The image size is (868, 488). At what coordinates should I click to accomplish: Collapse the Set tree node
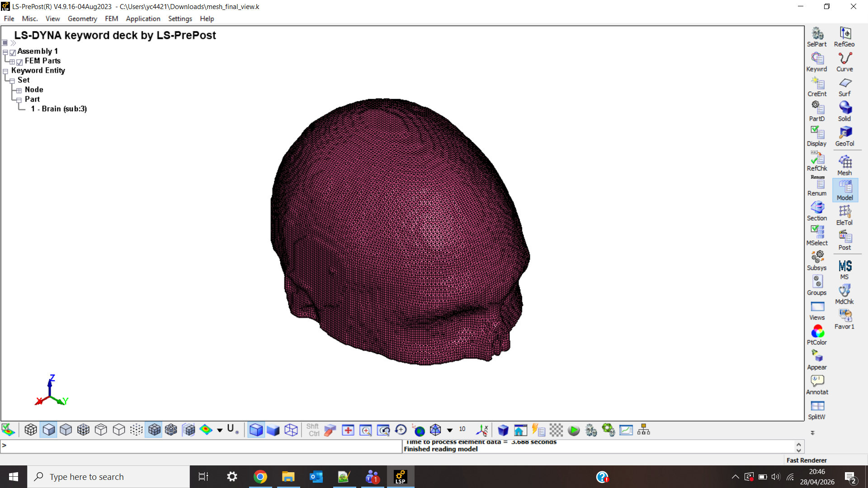[12, 80]
